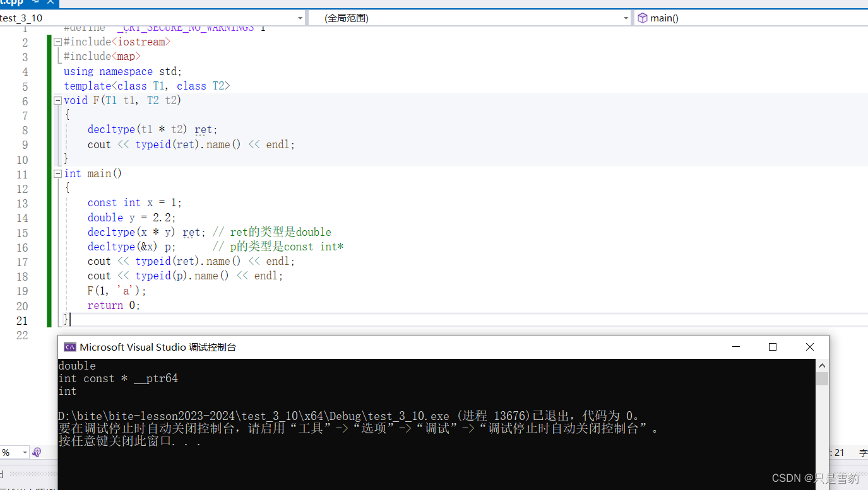868x490 pixels.
Task: Collapse the int main function on line 11
Action: point(58,173)
